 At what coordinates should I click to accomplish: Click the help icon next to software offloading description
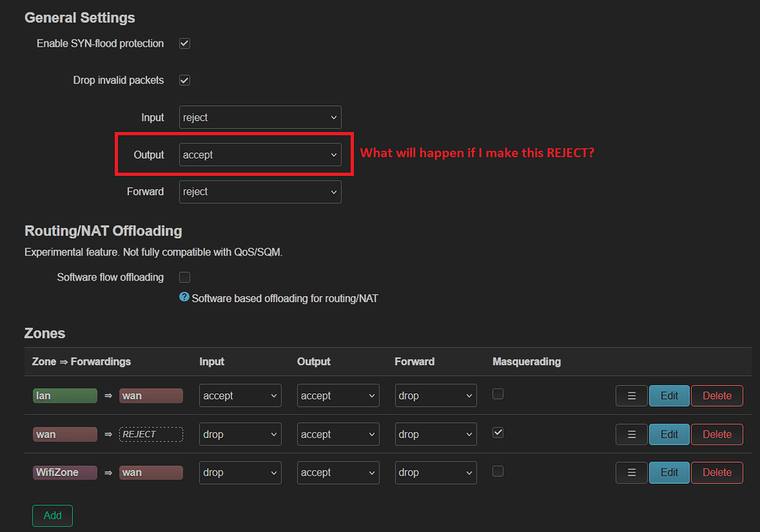click(183, 298)
